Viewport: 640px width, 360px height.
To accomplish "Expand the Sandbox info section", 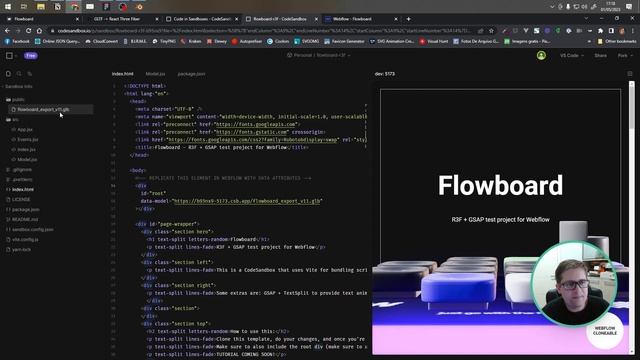I will 18,87.
